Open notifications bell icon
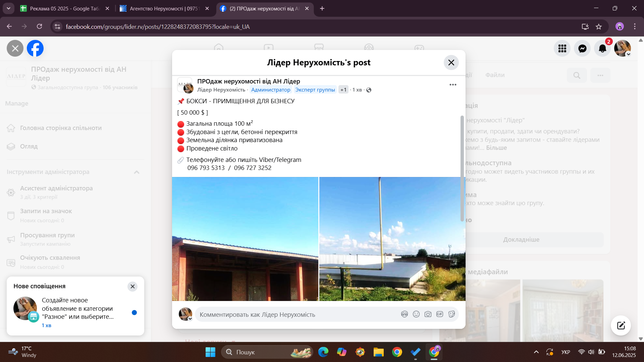 [x=602, y=49]
